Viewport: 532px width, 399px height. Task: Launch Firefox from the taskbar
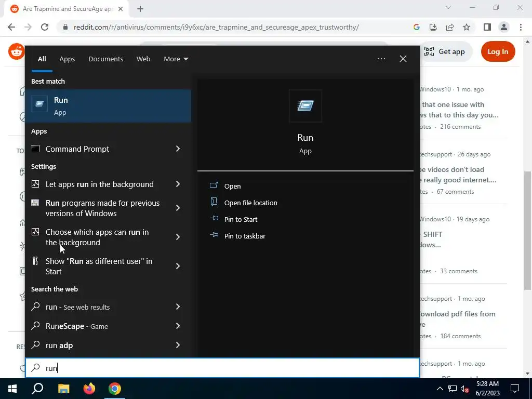click(x=89, y=389)
